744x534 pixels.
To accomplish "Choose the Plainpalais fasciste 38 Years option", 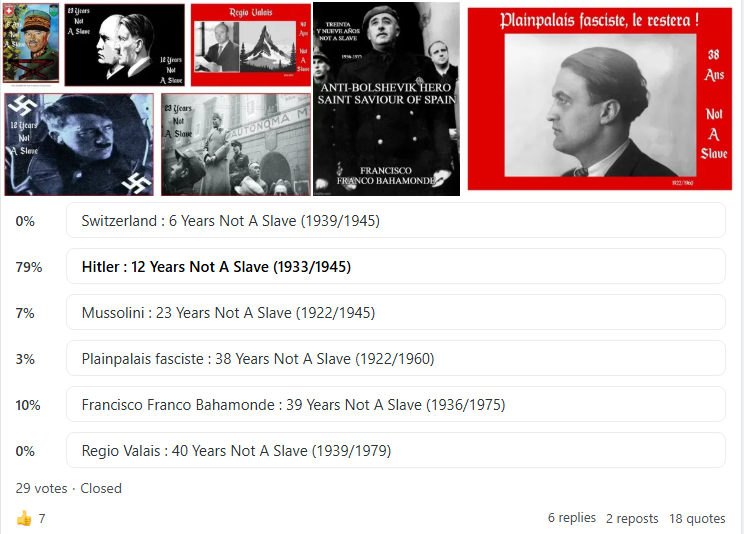I will point(396,359).
